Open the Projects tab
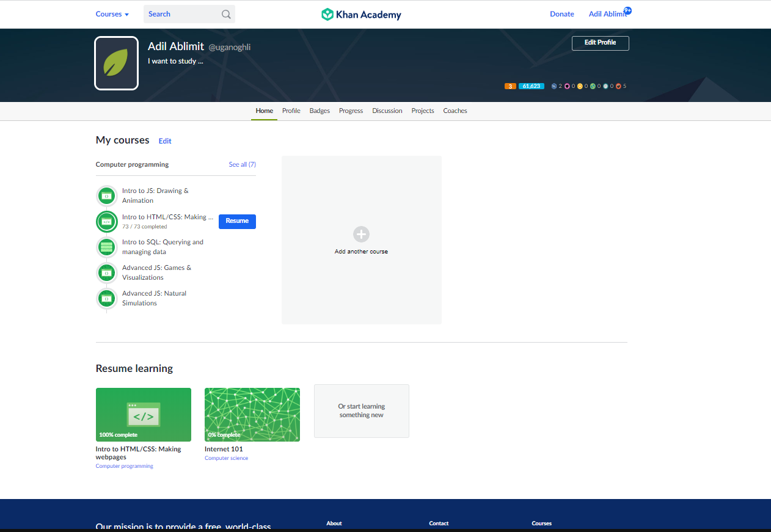 (423, 111)
